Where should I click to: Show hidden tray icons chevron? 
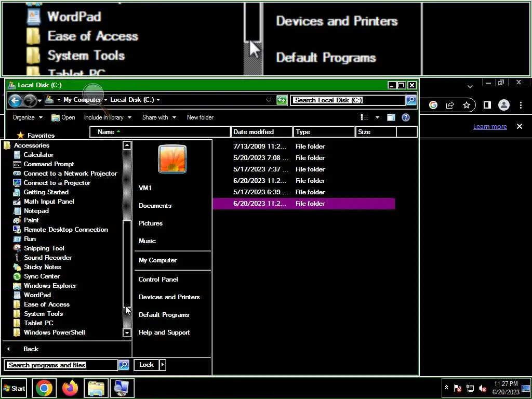coord(446,388)
